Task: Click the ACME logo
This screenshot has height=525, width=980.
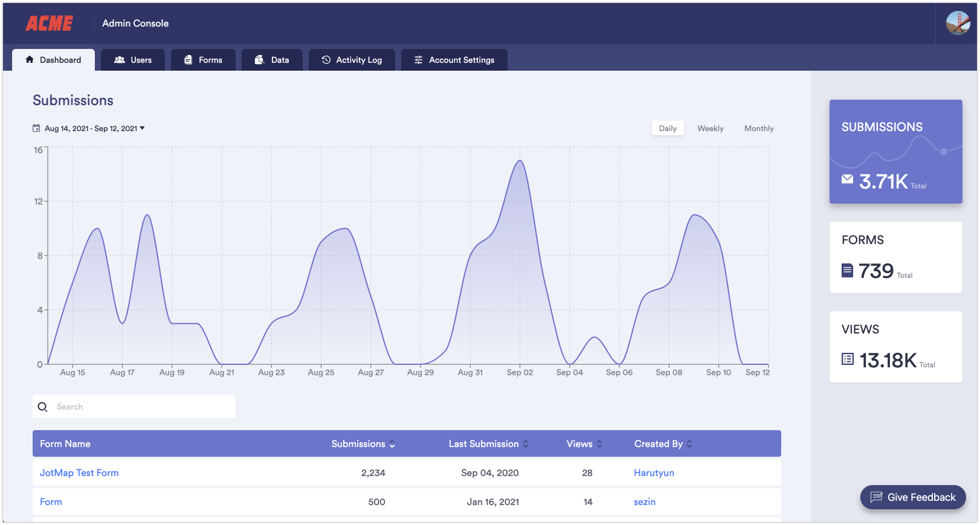Action: click(49, 24)
